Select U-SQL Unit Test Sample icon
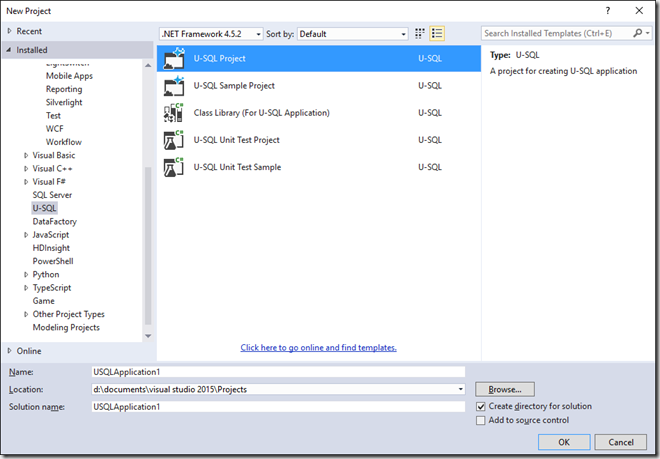 click(x=174, y=167)
